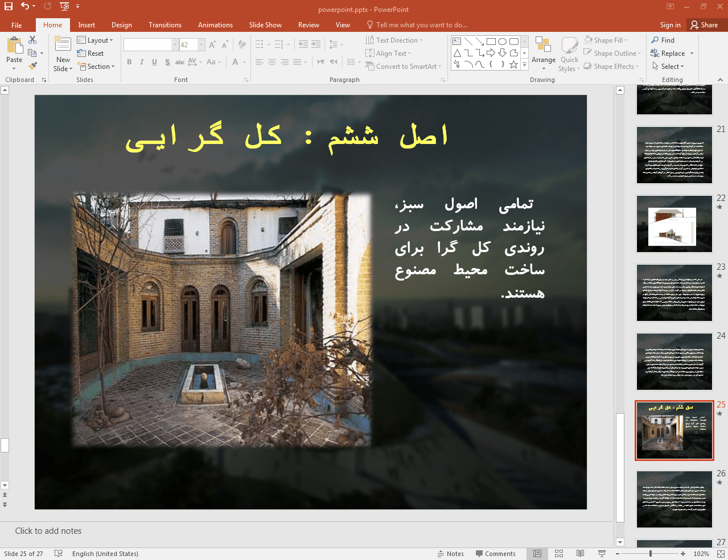
Task: Save the presentation with the floppy icon
Action: [9, 6]
